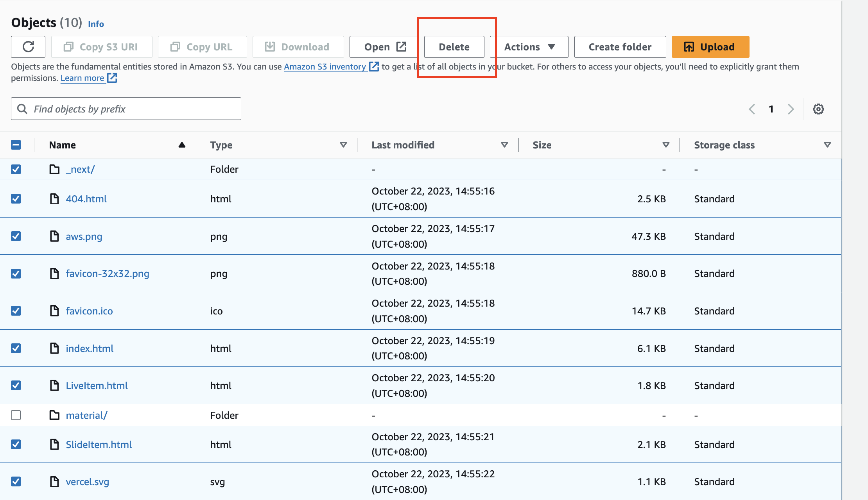Screen dimensions: 868x500
Task: Open table preferences gear icon
Action: pyautogui.click(x=818, y=109)
